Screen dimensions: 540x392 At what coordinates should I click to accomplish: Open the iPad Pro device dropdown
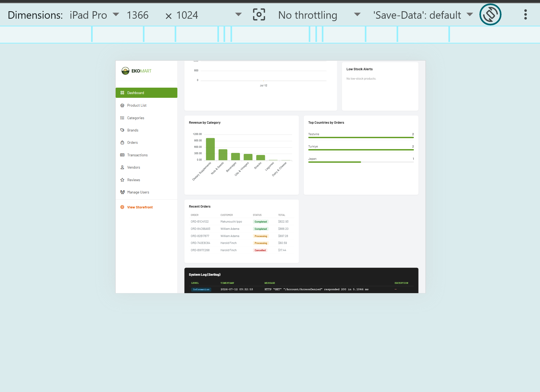tap(95, 15)
